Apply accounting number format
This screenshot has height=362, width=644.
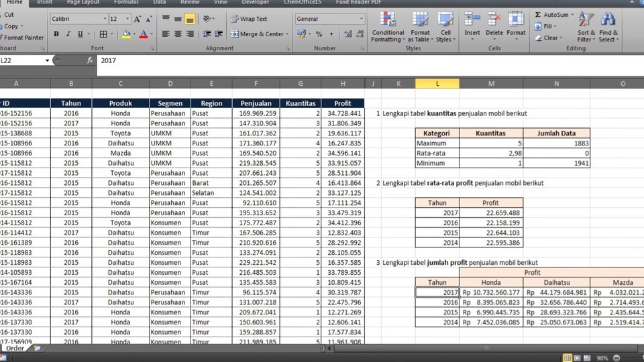(301, 34)
